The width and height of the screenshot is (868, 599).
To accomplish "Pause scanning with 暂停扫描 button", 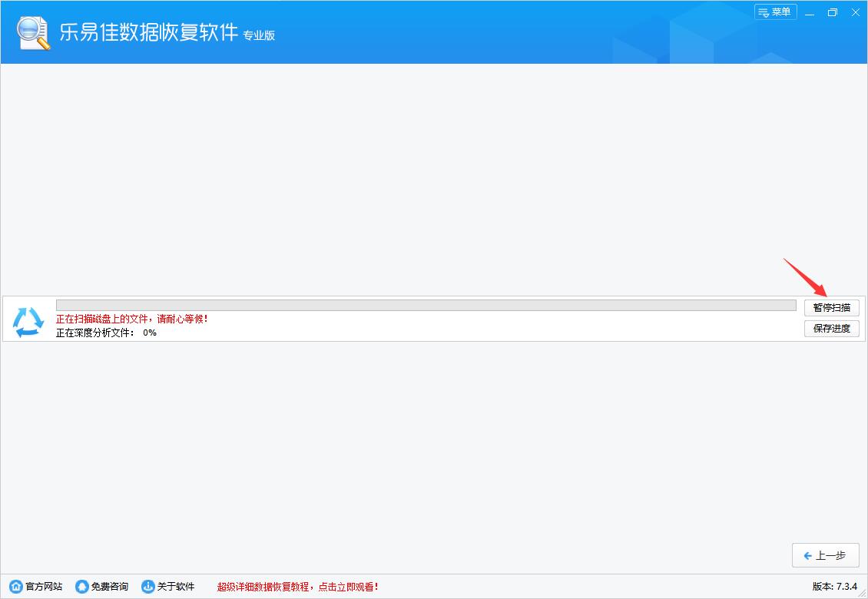I will click(x=832, y=307).
